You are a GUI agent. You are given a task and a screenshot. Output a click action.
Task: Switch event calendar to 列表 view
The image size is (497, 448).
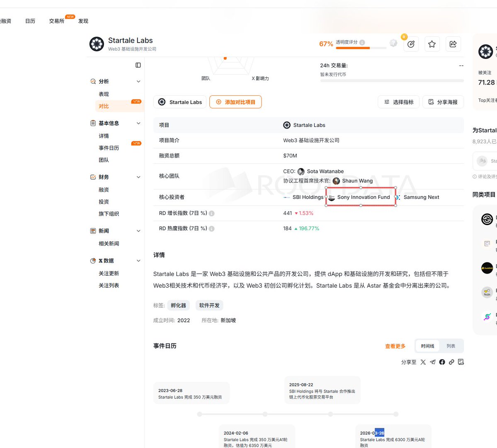pyautogui.click(x=451, y=346)
